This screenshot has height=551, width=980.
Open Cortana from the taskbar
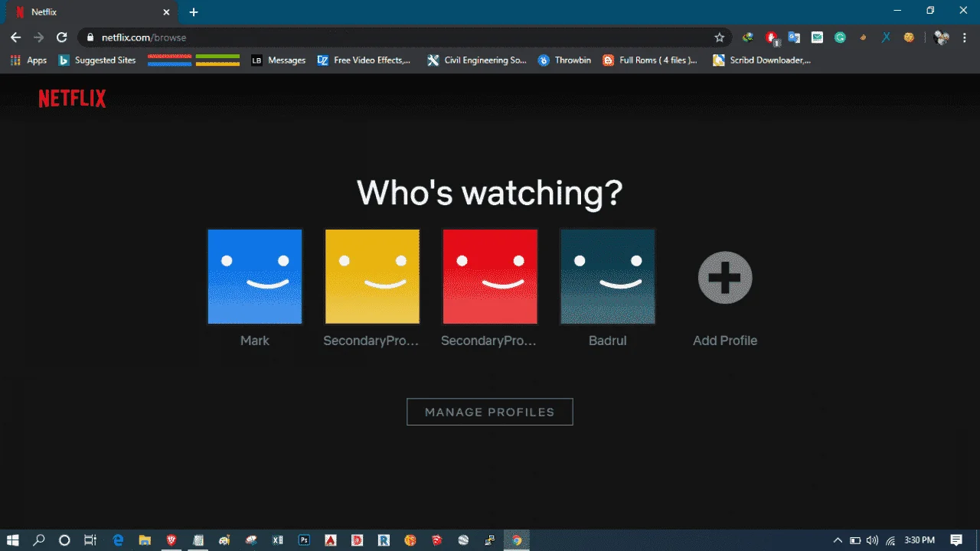(x=64, y=540)
